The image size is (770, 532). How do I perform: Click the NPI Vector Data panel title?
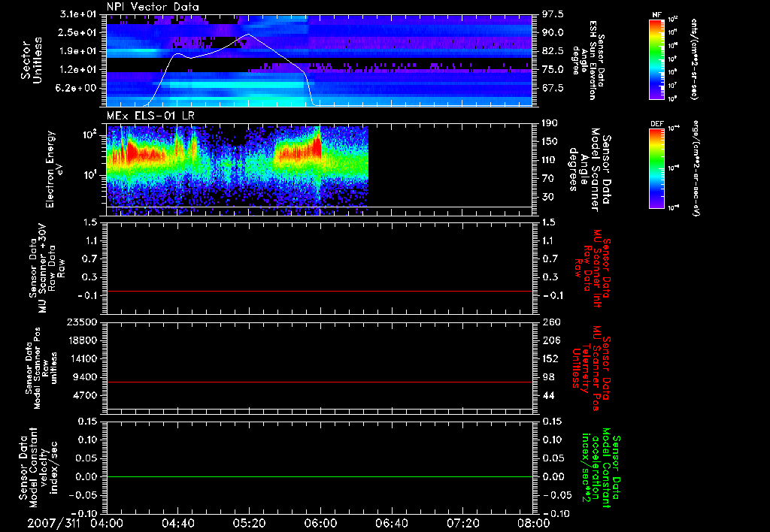click(153, 7)
